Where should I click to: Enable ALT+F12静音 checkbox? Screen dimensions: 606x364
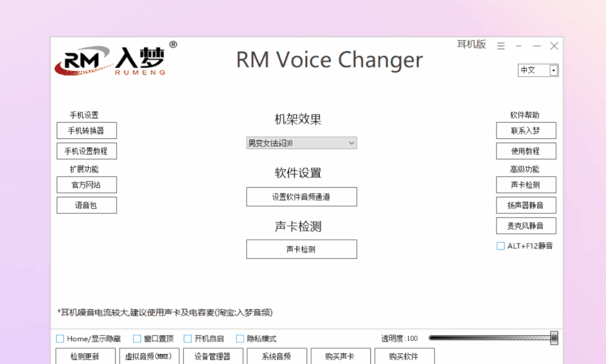pyautogui.click(x=501, y=246)
